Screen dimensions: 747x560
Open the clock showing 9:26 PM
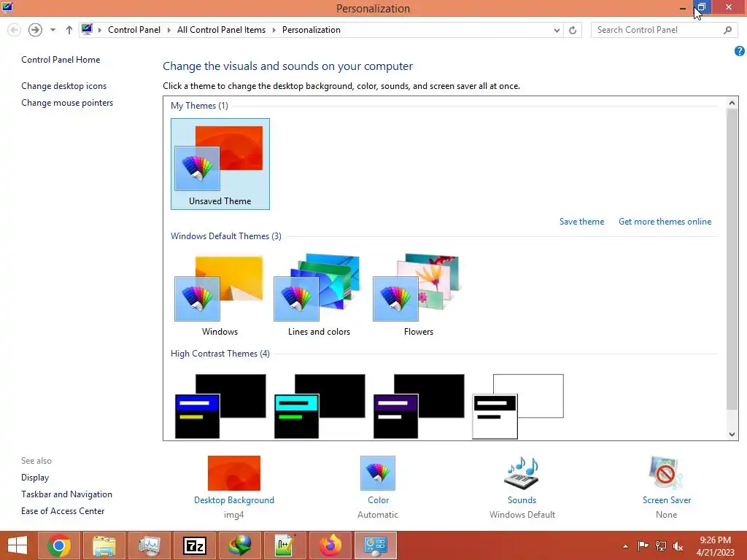(x=715, y=545)
